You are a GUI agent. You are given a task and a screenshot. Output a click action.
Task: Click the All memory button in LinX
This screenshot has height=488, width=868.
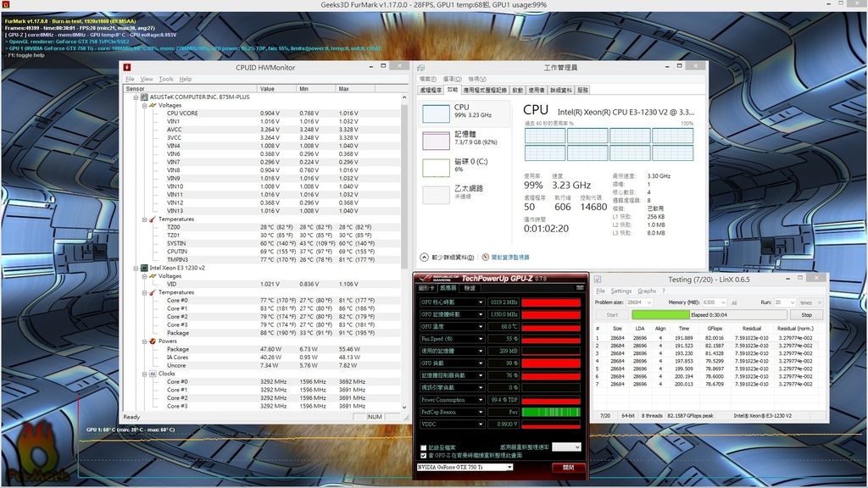(734, 302)
